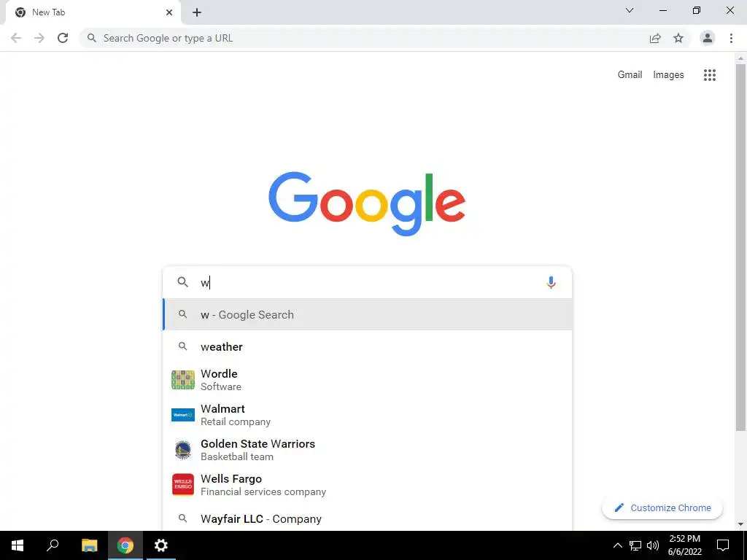
Task: Open Settings gear in taskbar
Action: 161,545
